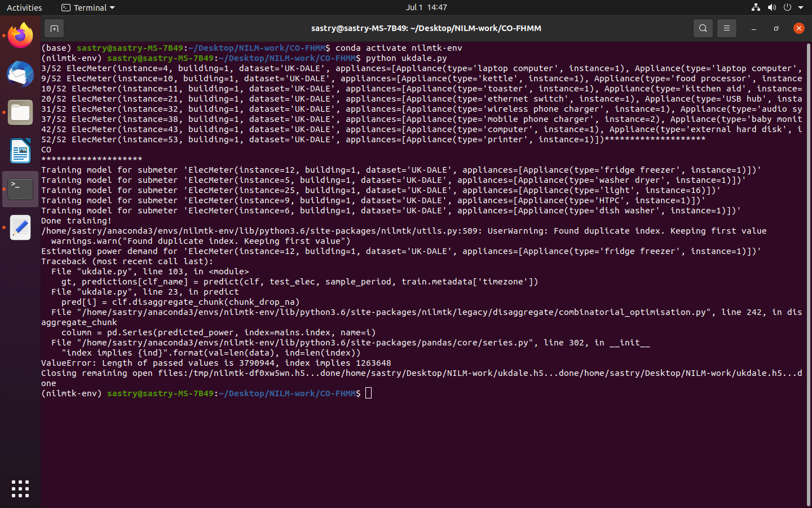Open the text editor app in the dock

click(20, 228)
